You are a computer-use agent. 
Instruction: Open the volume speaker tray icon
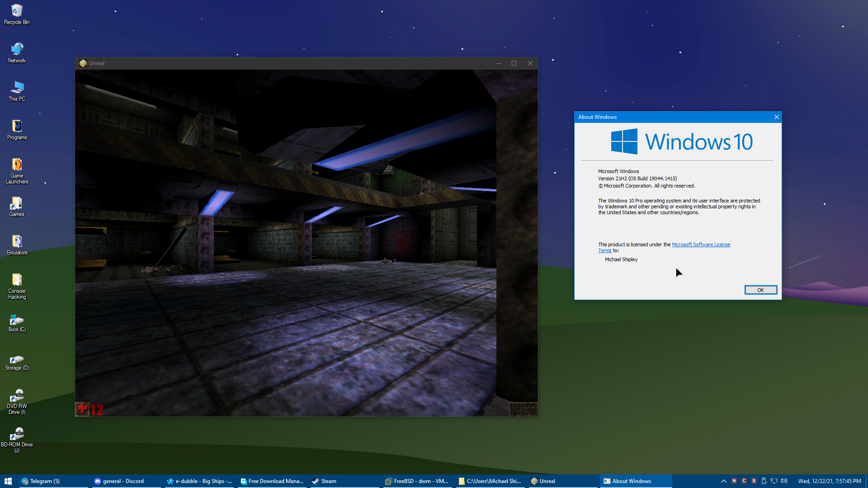(x=784, y=481)
